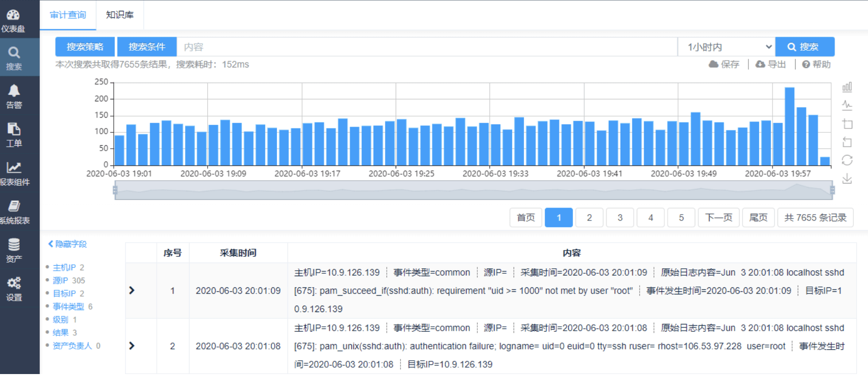Switch chart to bar view icon

pyautogui.click(x=847, y=87)
